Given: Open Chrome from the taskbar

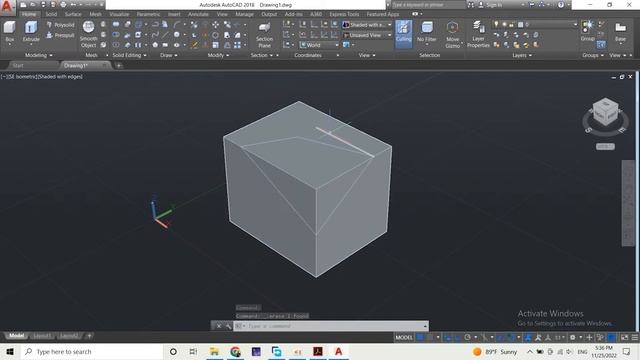Looking at the screenshot, I should click(235, 352).
